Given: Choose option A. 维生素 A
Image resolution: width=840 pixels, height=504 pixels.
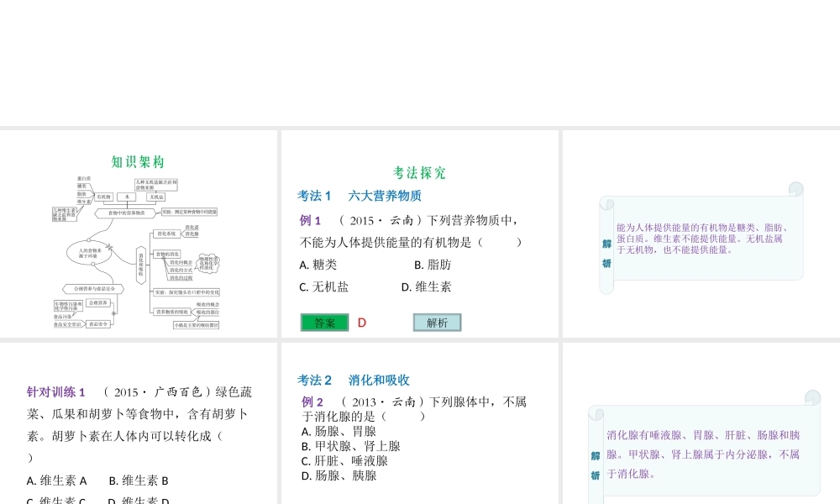Looking at the screenshot, I should 57,480.
